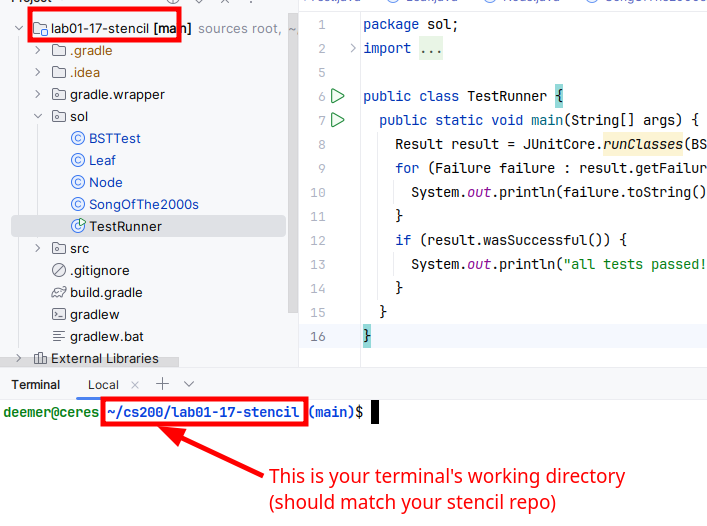707x526 pixels.
Task: Close the Local terminal tab
Action: pyautogui.click(x=135, y=385)
